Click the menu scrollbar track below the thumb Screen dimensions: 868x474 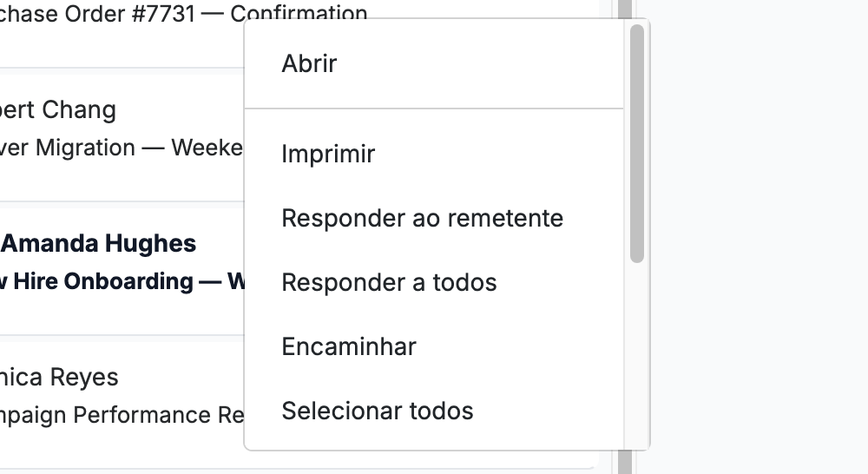pos(636,354)
